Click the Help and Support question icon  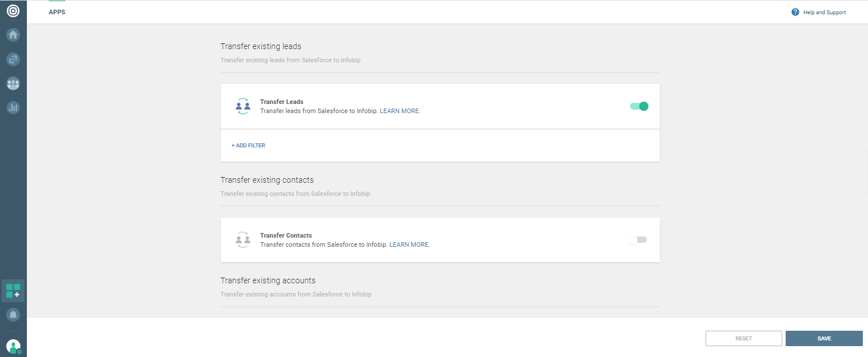tap(795, 12)
